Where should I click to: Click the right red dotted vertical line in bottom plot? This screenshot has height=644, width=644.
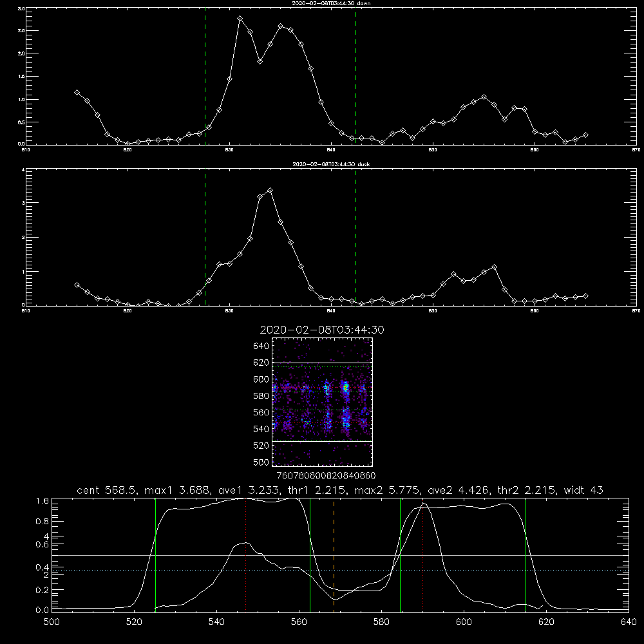tap(422, 555)
